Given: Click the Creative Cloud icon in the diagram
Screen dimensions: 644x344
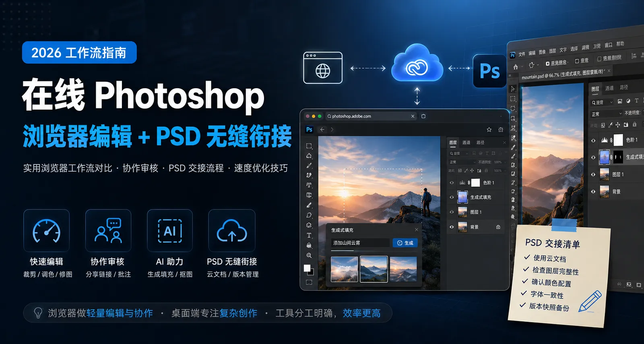Looking at the screenshot, I should tap(417, 63).
